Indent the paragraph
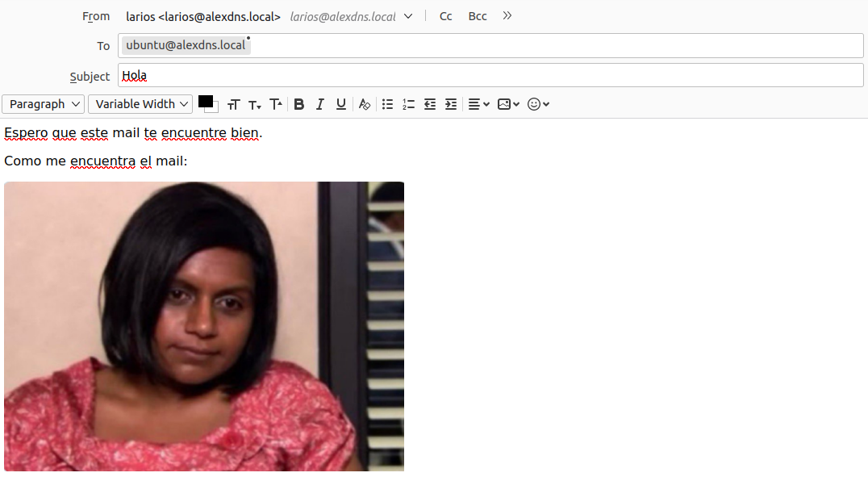 click(x=451, y=104)
